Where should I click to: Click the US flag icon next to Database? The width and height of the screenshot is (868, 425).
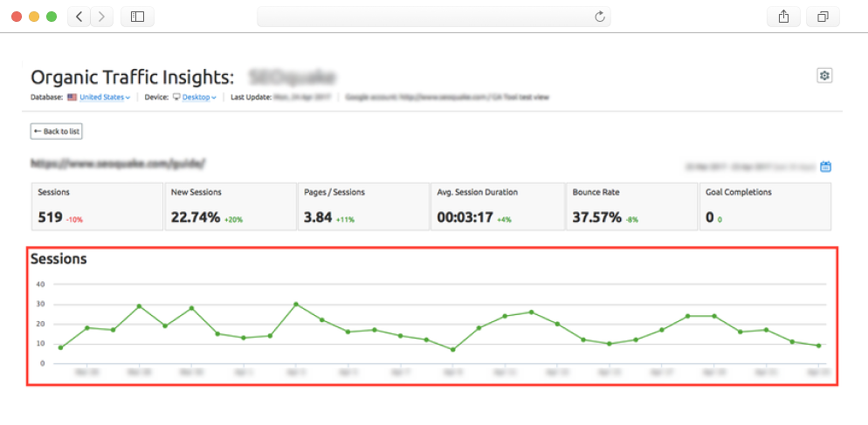pos(72,98)
